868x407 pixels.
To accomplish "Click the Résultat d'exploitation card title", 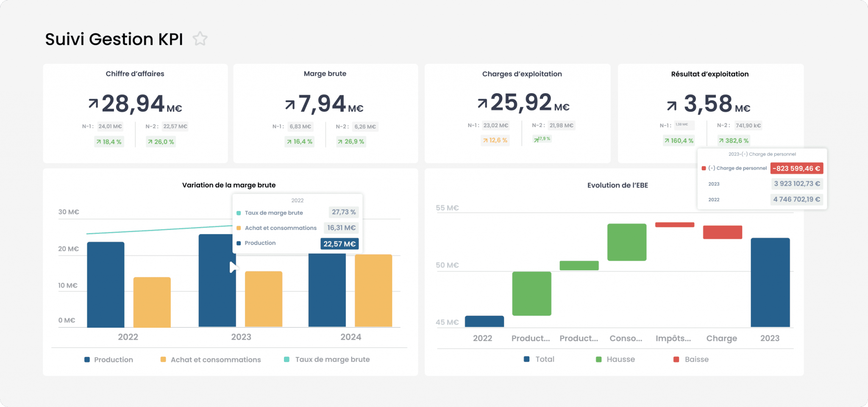I will [x=709, y=74].
